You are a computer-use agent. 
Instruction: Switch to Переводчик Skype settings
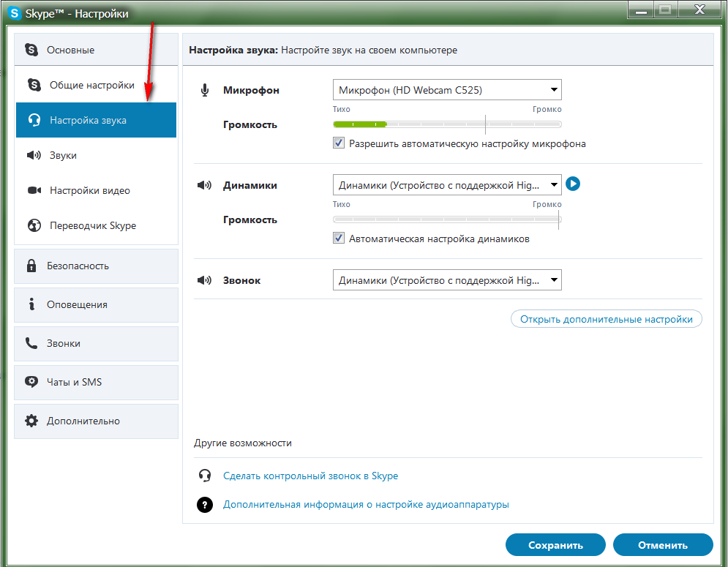(x=96, y=225)
